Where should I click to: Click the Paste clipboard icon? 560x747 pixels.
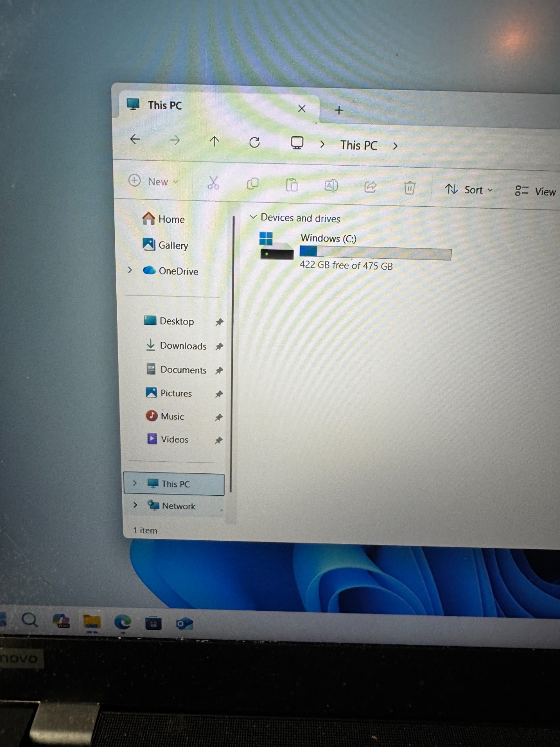tap(292, 185)
